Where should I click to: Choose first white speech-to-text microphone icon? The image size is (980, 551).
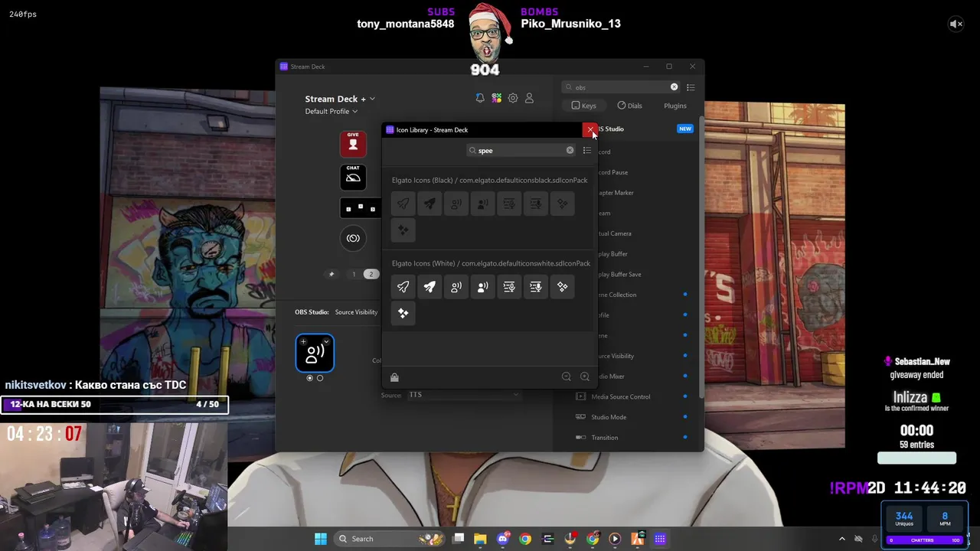[x=509, y=287]
